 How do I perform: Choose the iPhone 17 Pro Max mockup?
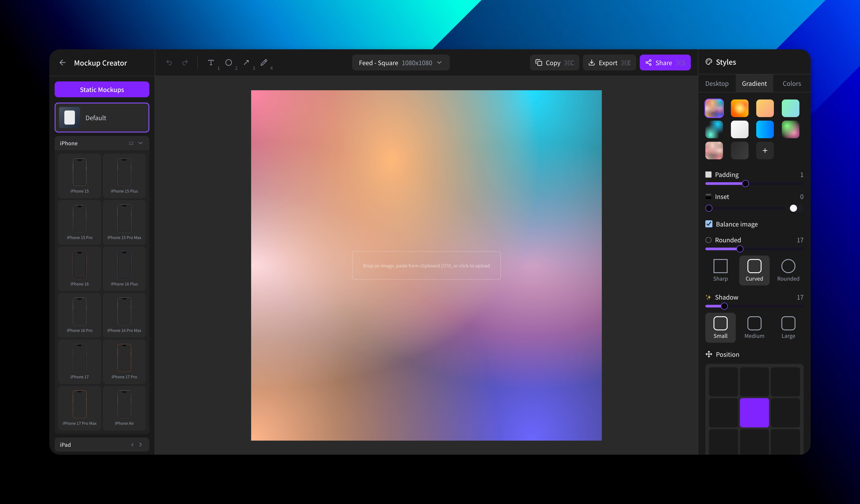tap(80, 408)
